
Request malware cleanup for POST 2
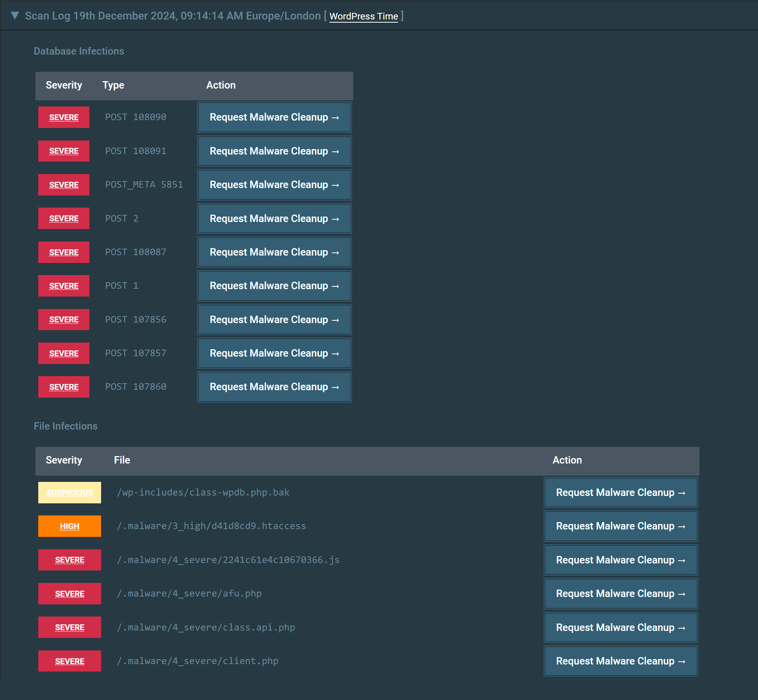(x=274, y=219)
